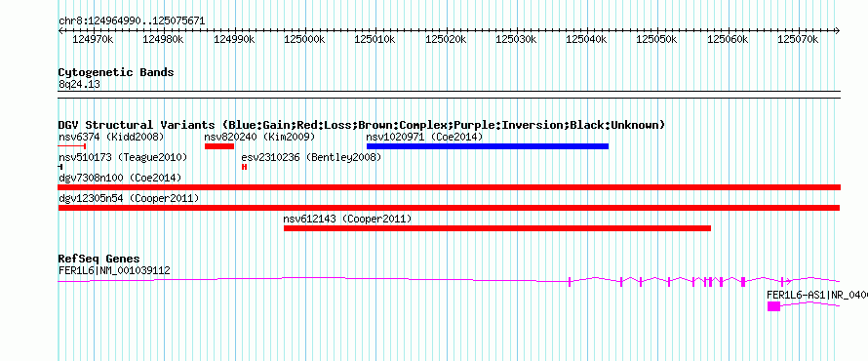Select the dgv7308n100 red loss bar
This screenshot has height=361, width=868.
pyautogui.click(x=449, y=187)
